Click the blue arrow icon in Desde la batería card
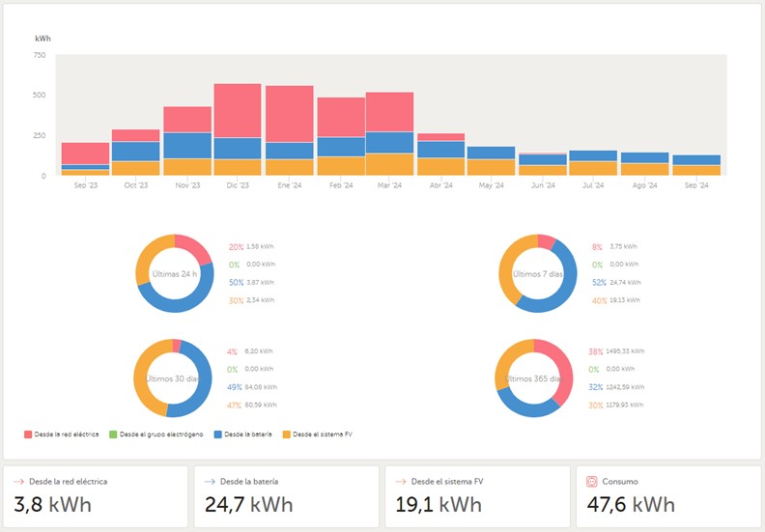 point(210,481)
